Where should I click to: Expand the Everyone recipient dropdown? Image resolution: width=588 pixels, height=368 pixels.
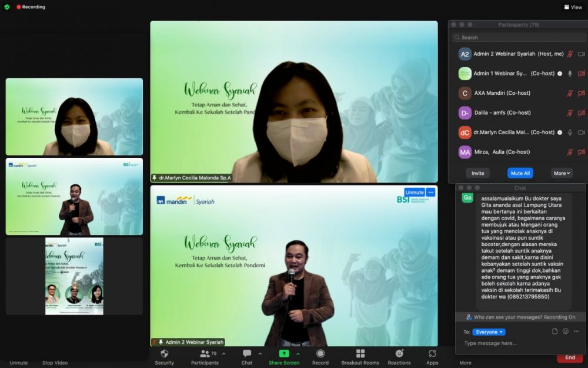pyautogui.click(x=489, y=332)
